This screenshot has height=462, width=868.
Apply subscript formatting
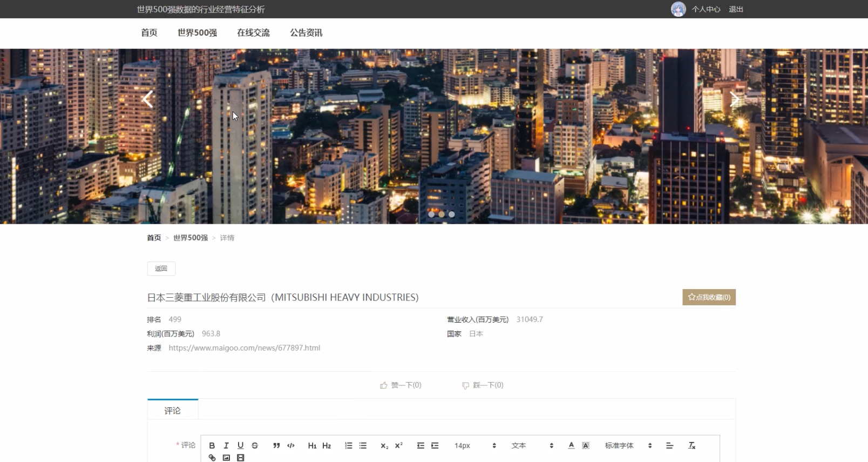coord(384,446)
